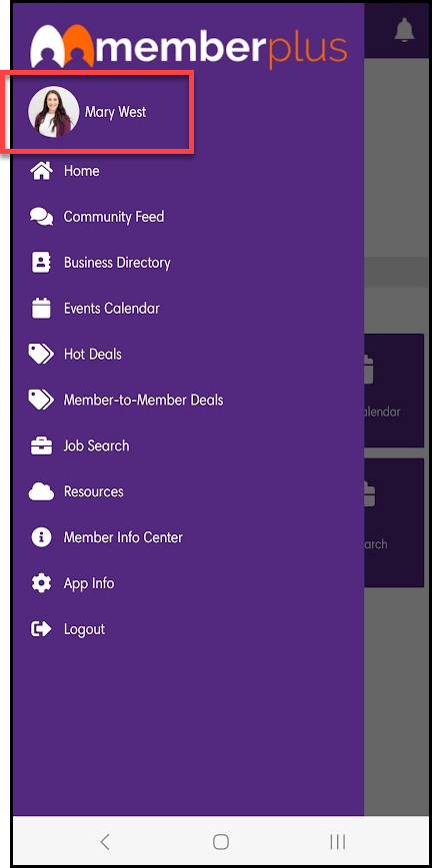The height and width of the screenshot is (868, 432).
Task: Select Business Directory menu entry
Action: click(117, 263)
